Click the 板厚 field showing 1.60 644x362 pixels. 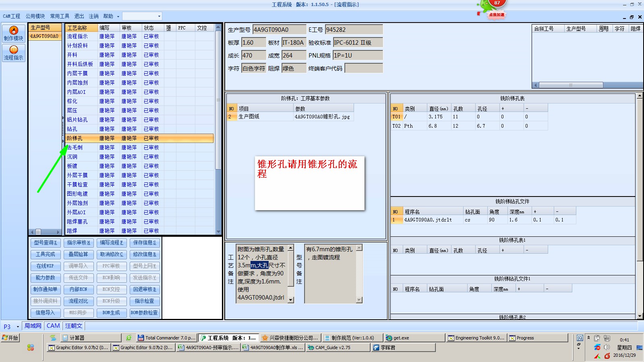(253, 42)
